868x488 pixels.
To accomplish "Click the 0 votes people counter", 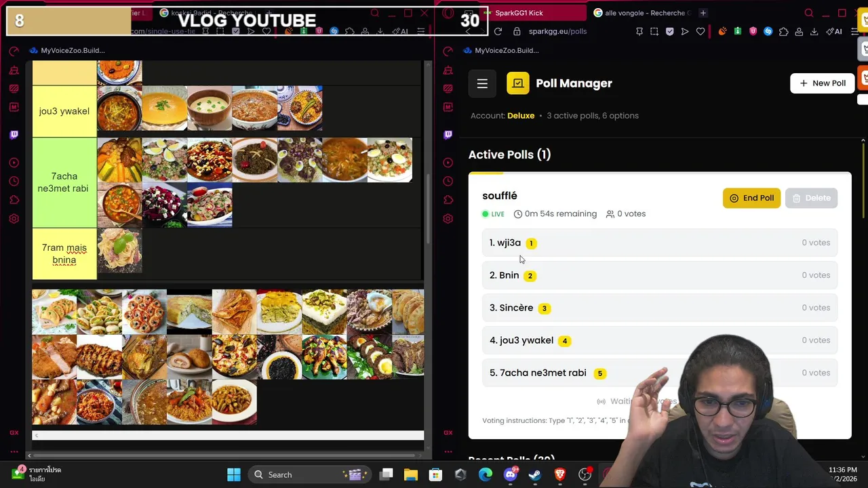I will 626,214.
